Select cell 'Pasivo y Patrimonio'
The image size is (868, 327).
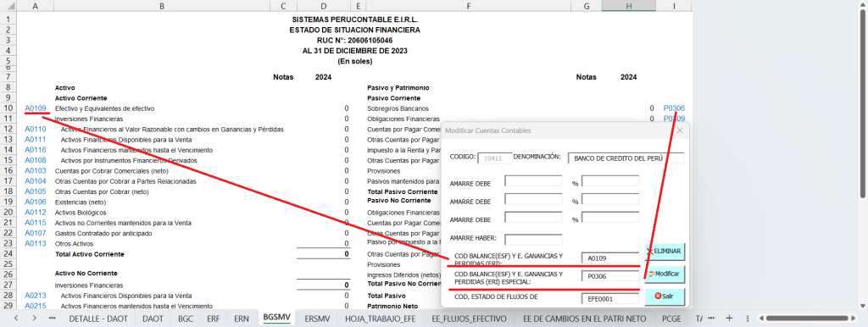coord(398,87)
